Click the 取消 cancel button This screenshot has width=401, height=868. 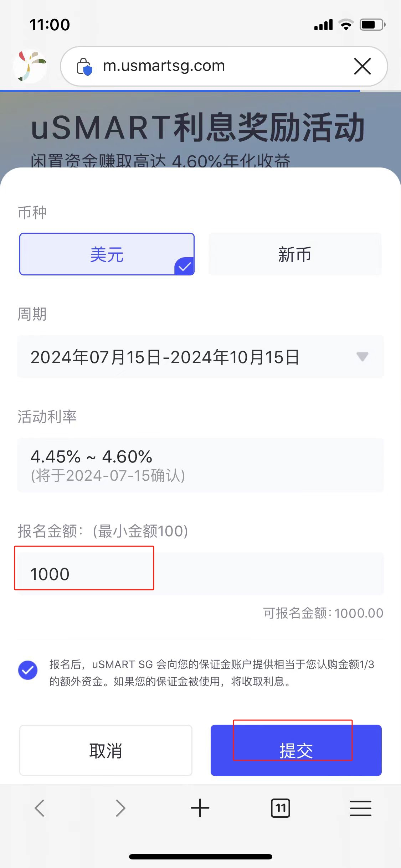point(106,750)
